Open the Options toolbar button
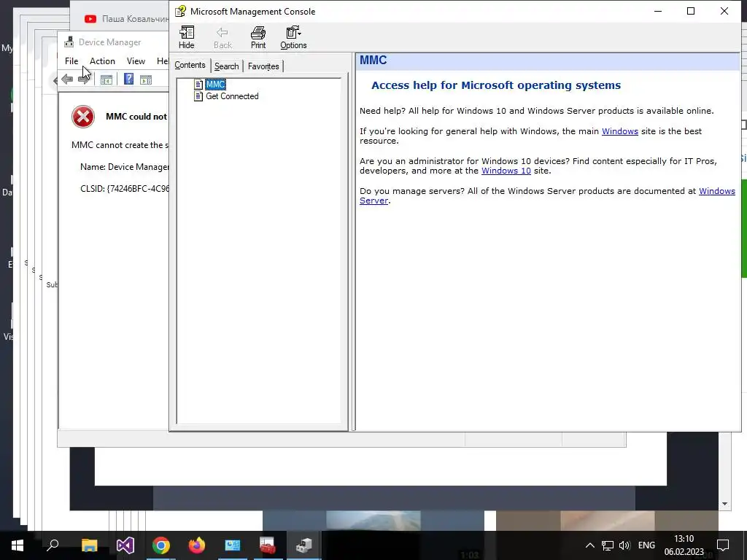The width and height of the screenshot is (747, 560). click(293, 38)
